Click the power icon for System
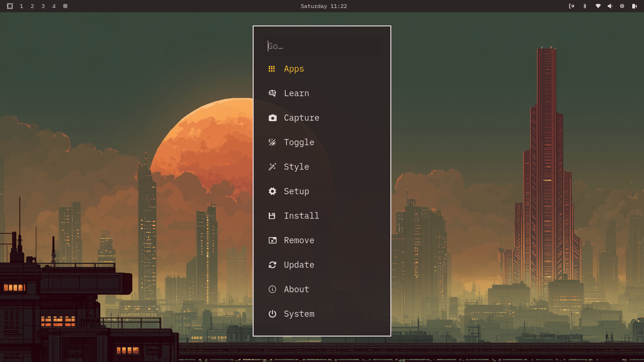This screenshot has height=362, width=644. click(272, 314)
